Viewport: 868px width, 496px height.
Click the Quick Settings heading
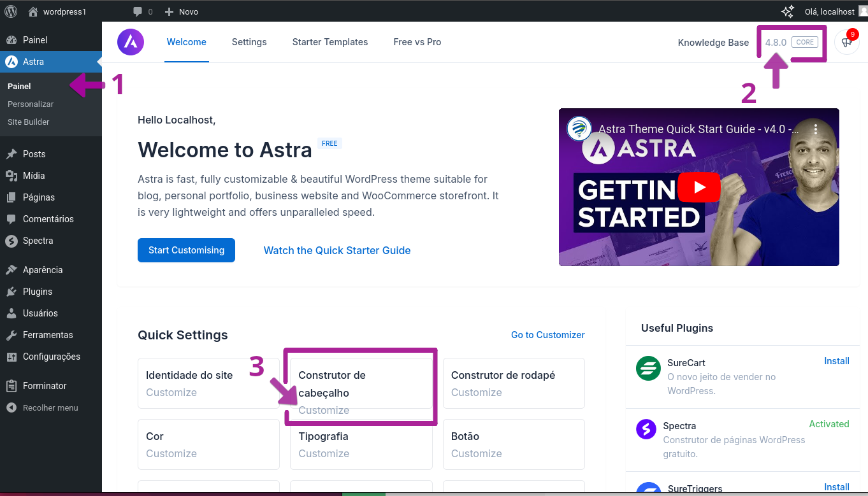(183, 335)
